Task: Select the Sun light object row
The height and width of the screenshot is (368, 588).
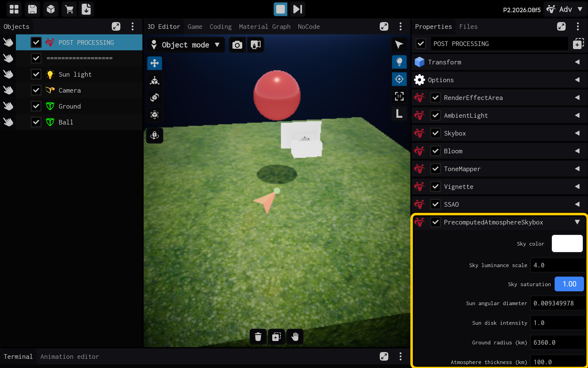Action: coord(79,74)
